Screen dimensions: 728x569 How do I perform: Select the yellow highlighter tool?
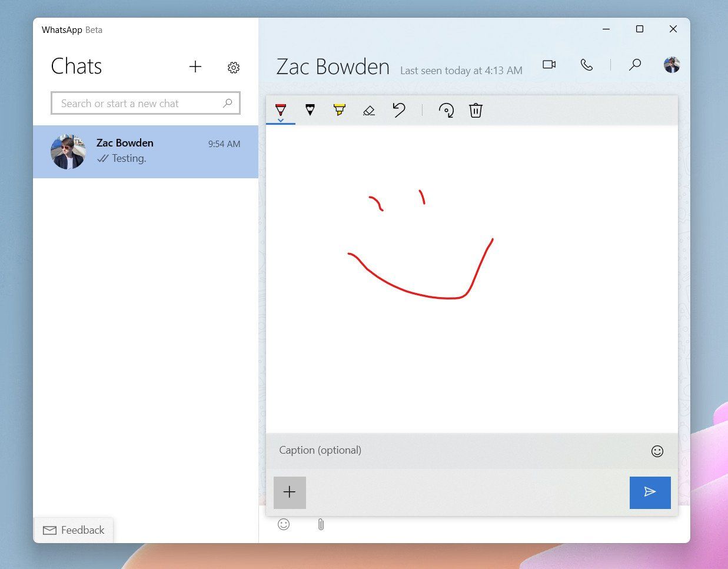coord(340,109)
